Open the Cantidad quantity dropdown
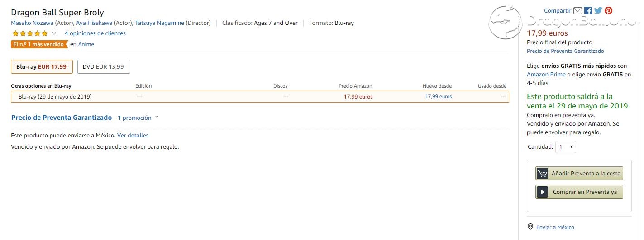Image resolution: width=644 pixels, height=240 pixels. pos(566,147)
